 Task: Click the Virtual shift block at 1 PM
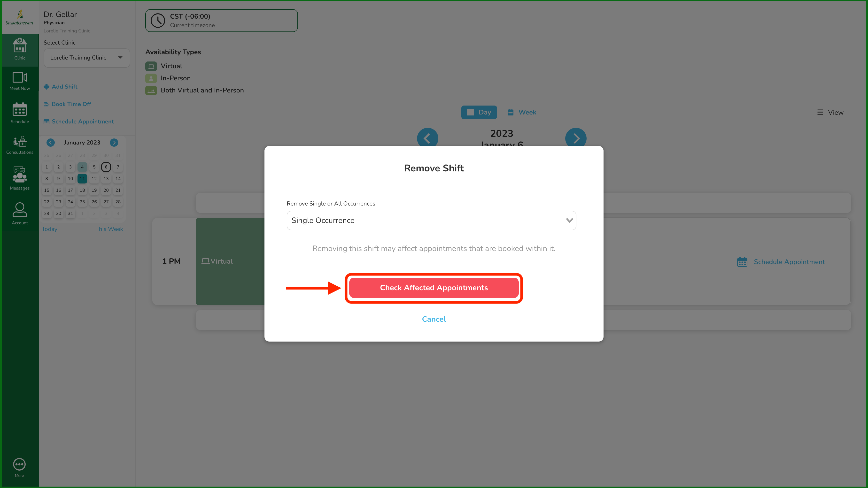click(x=230, y=261)
